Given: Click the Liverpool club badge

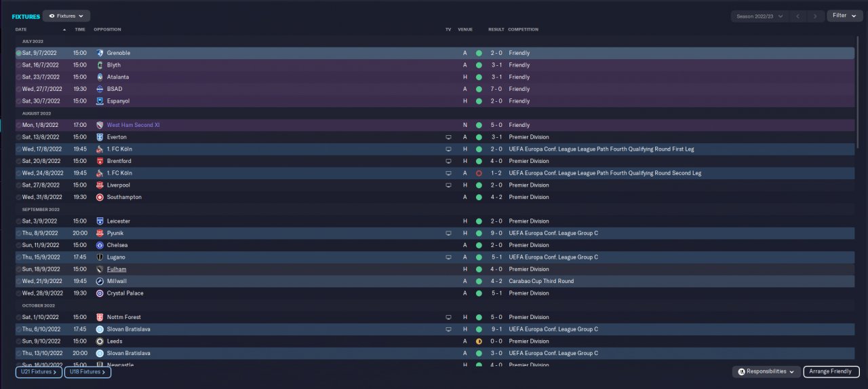Looking at the screenshot, I should [100, 185].
